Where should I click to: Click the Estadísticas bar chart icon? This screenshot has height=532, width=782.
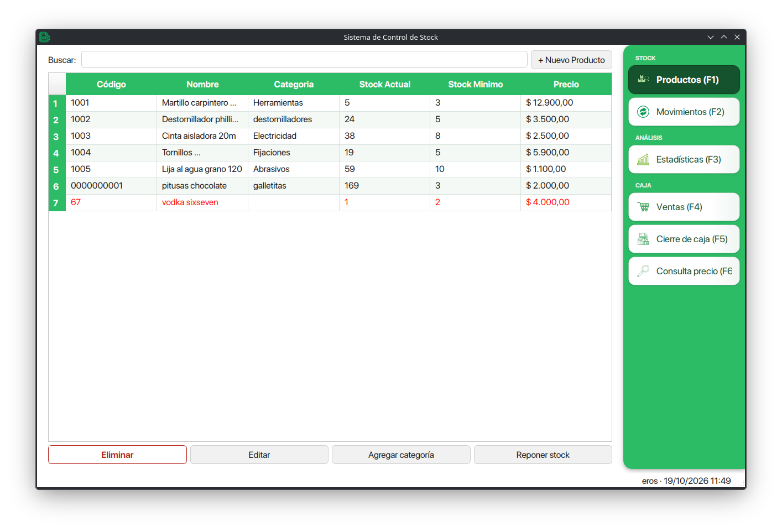tap(643, 159)
